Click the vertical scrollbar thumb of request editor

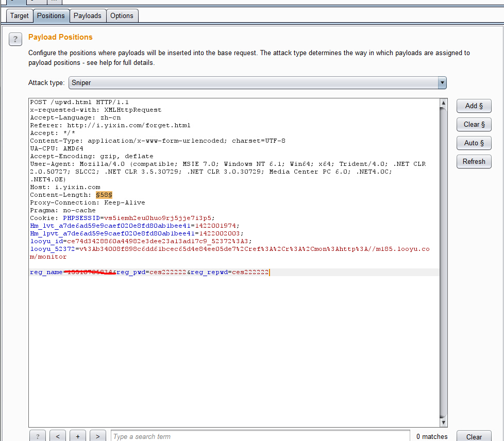coord(443,263)
